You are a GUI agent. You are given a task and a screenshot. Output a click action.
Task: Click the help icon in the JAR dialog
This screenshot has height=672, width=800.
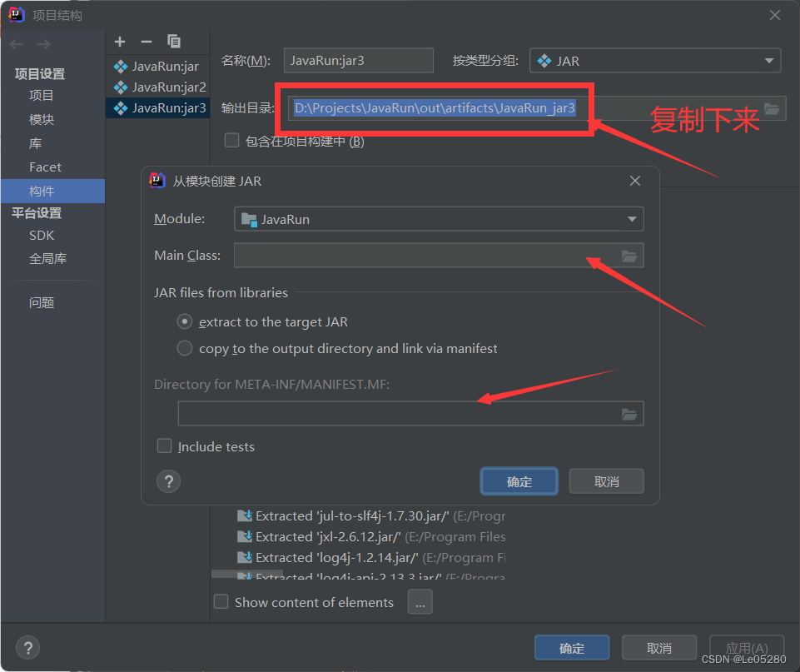coord(169,480)
